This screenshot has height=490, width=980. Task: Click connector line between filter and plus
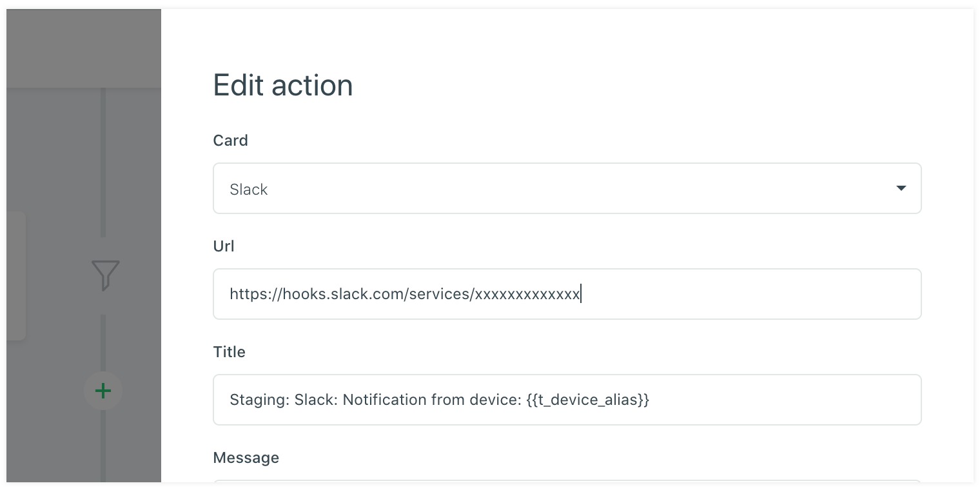(103, 342)
